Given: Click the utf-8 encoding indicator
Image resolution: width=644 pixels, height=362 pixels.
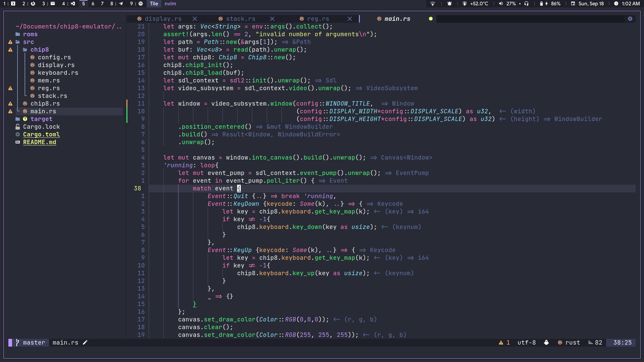Looking at the screenshot, I should [527, 343].
